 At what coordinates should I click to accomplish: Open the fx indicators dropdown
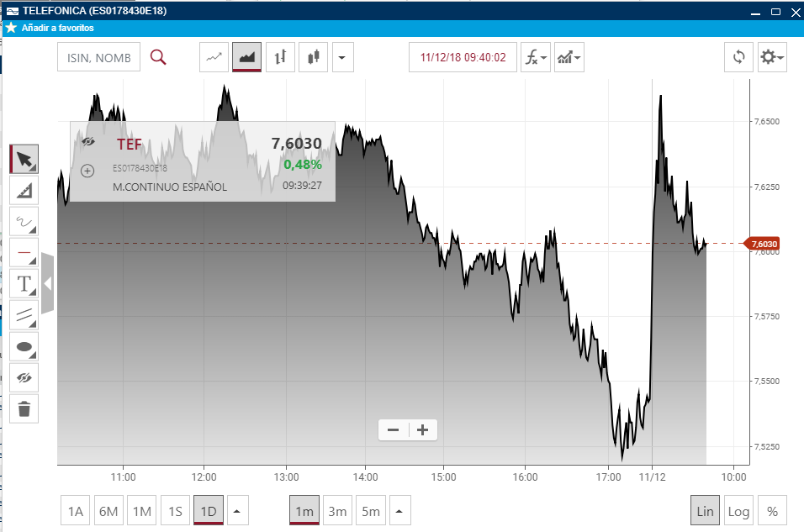pos(536,57)
